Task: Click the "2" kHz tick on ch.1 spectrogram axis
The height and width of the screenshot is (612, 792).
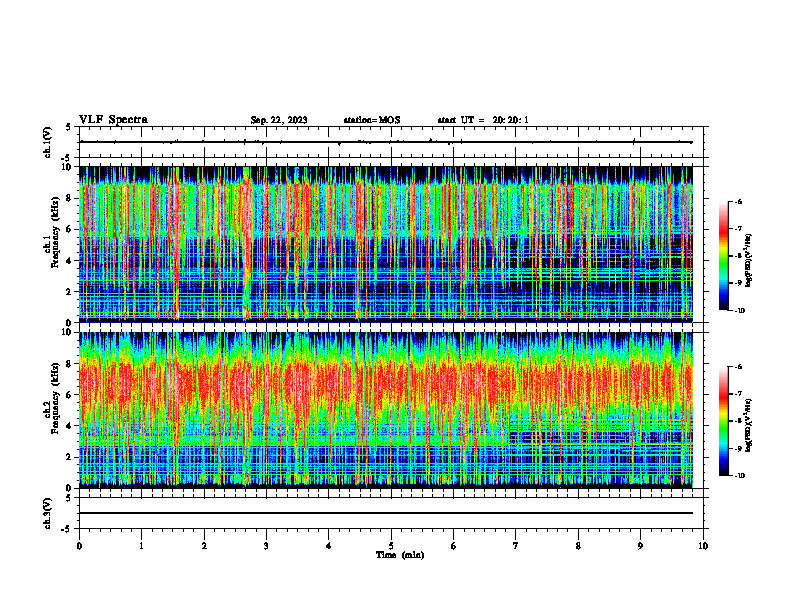Action: 70,292
